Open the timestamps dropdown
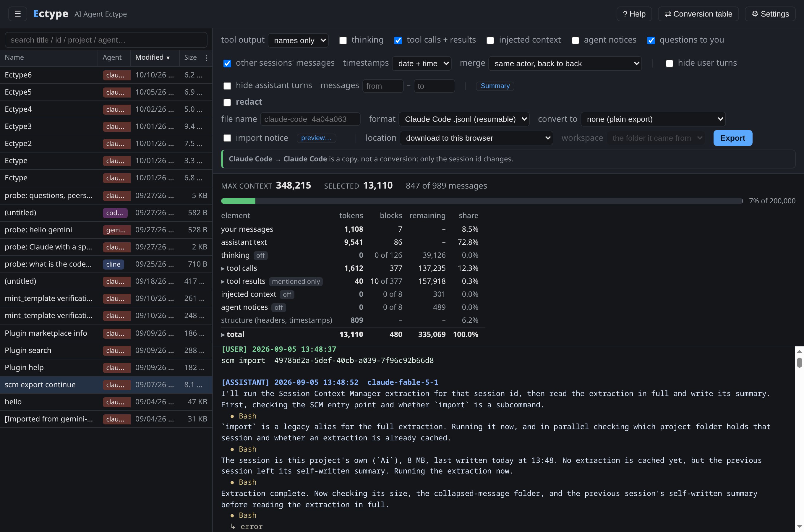 tap(422, 64)
